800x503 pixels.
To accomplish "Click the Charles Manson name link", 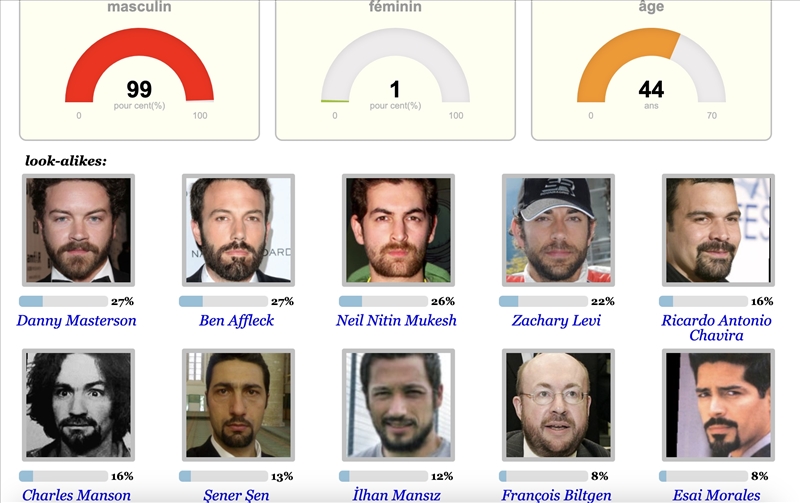I will 76,495.
